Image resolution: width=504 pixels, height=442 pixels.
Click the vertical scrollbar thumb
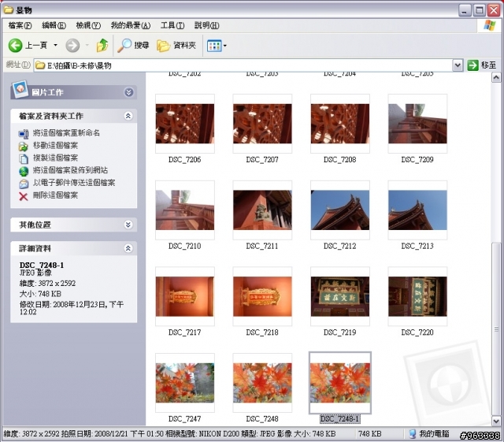[x=496, y=329]
